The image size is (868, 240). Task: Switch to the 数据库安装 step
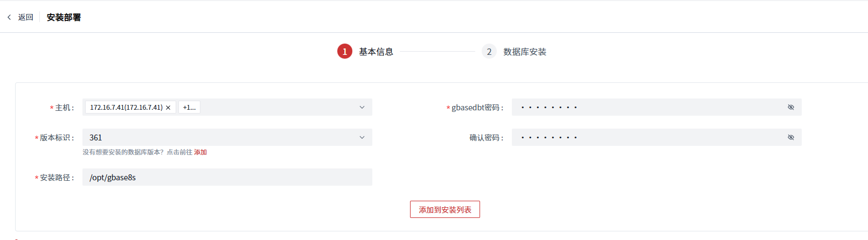pyautogui.click(x=524, y=52)
